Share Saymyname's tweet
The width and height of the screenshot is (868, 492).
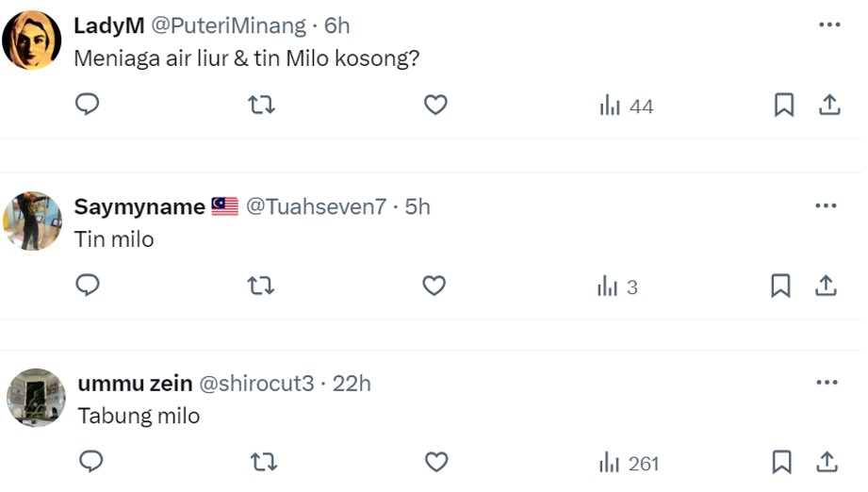click(x=826, y=286)
